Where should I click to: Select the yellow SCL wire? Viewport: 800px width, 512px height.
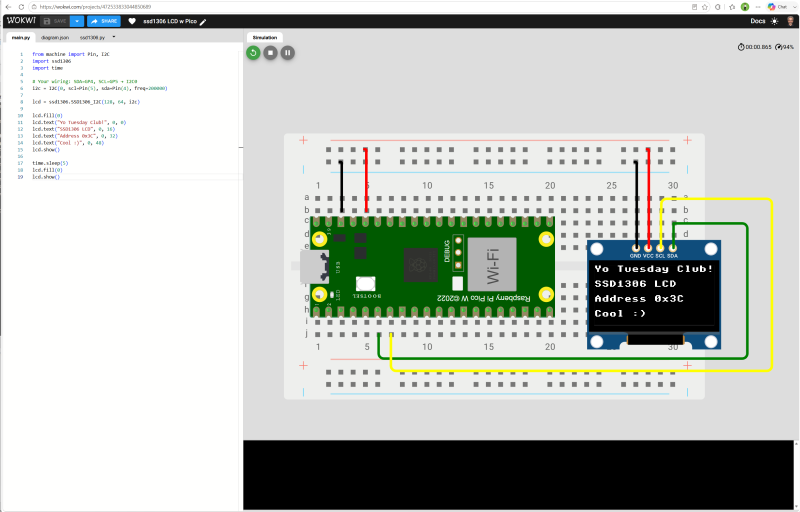(772, 286)
